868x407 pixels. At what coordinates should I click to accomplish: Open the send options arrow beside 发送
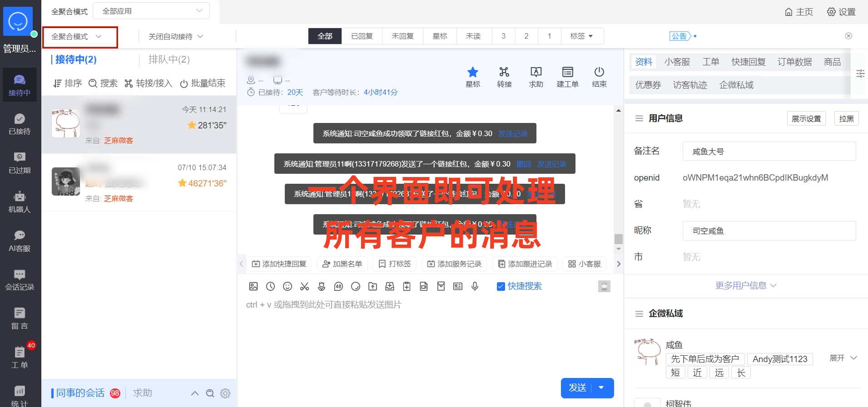(601, 387)
